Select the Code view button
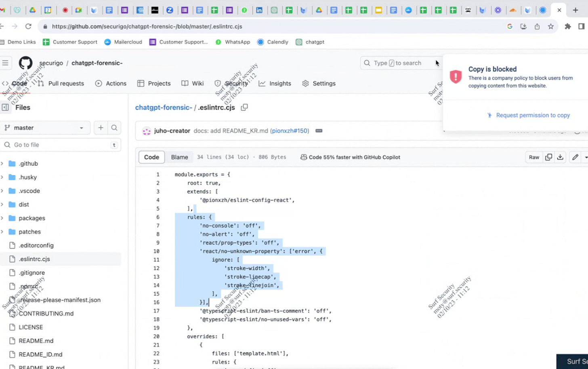588x369 pixels. click(151, 157)
